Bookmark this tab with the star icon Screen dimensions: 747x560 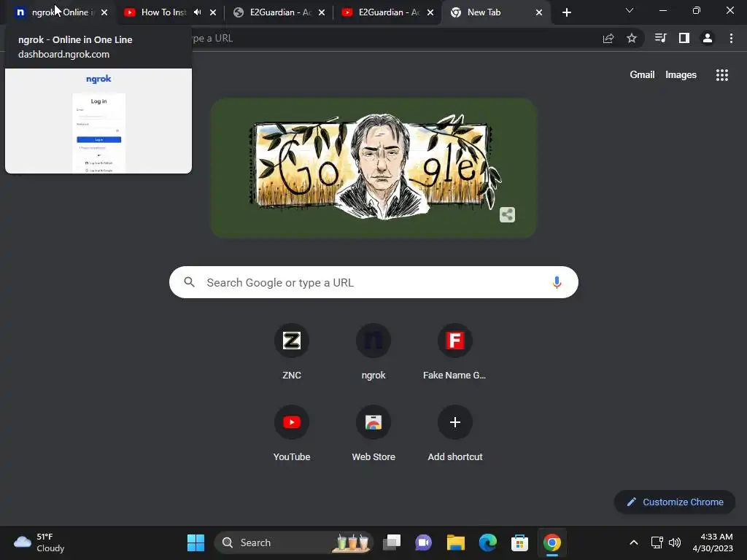coord(632,38)
